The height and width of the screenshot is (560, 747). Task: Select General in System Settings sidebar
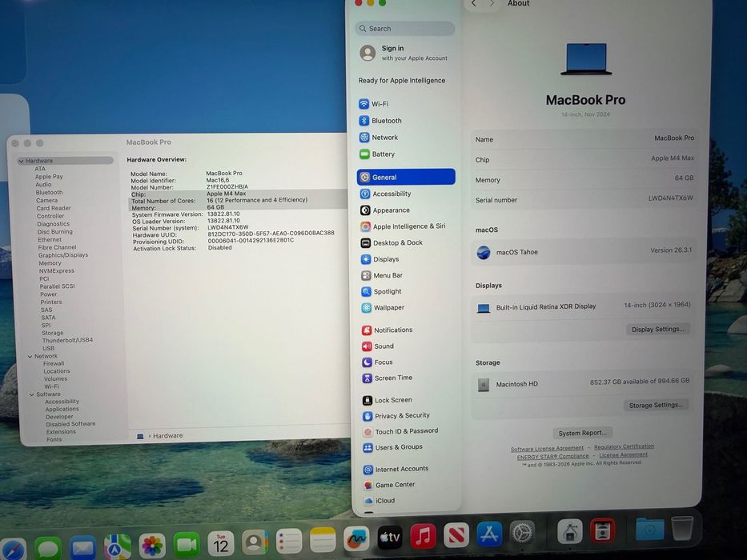pyautogui.click(x=406, y=177)
